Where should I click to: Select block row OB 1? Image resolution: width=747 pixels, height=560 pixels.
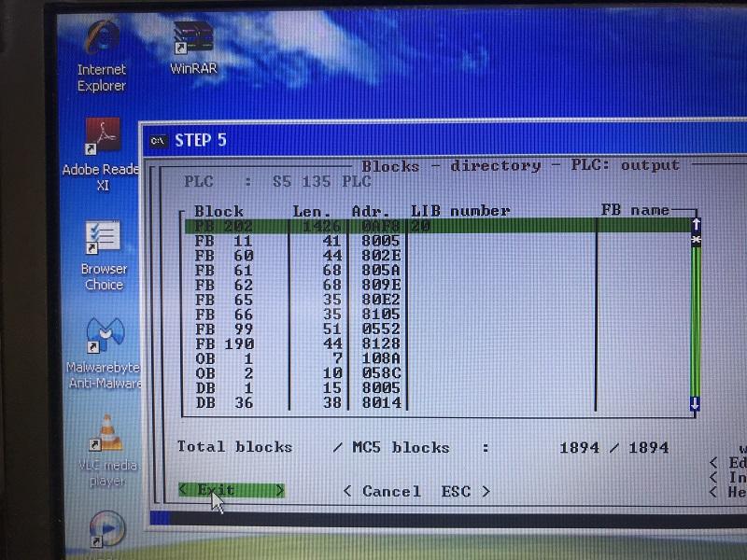pos(437,358)
